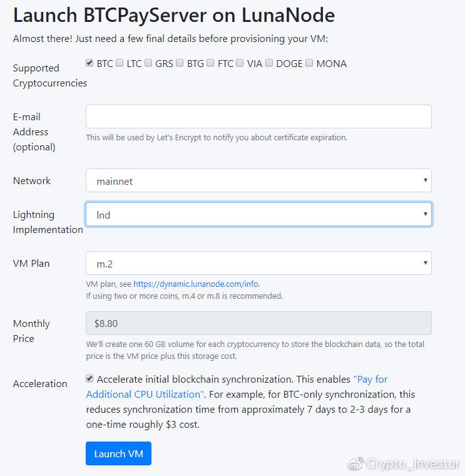Click the E-mail Address input field
Screen dimensions: 465x476
click(x=258, y=116)
